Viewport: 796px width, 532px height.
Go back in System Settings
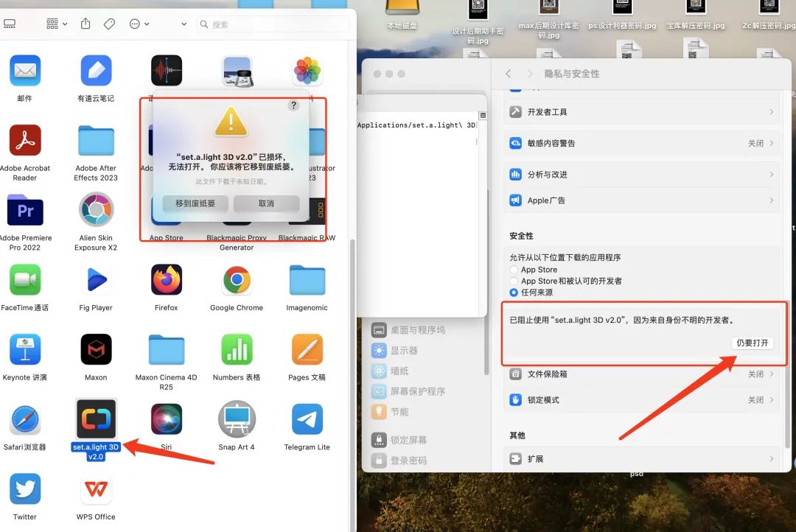click(508, 74)
